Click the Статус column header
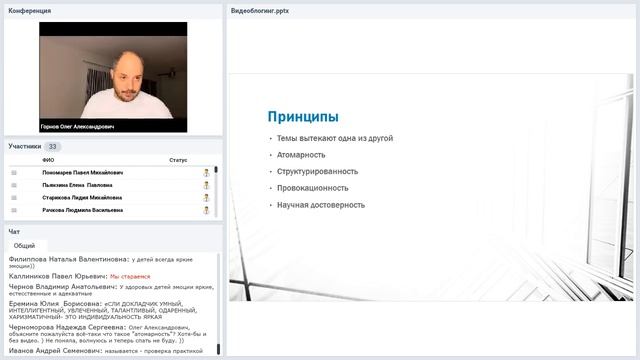 click(x=178, y=160)
